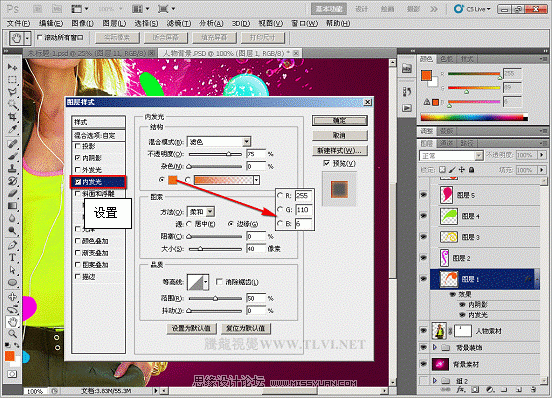The image size is (552, 398).
Task: Select the Eyedropper tool
Action: (13, 129)
